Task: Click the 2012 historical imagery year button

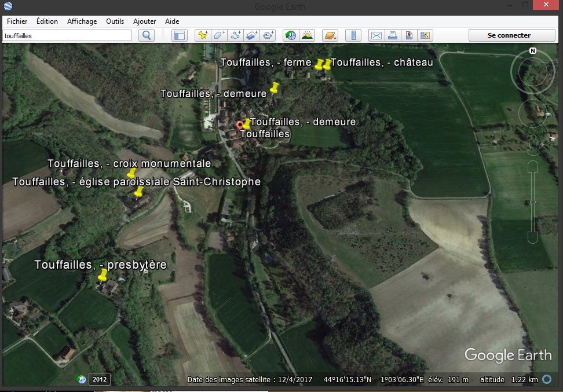Action: point(100,379)
